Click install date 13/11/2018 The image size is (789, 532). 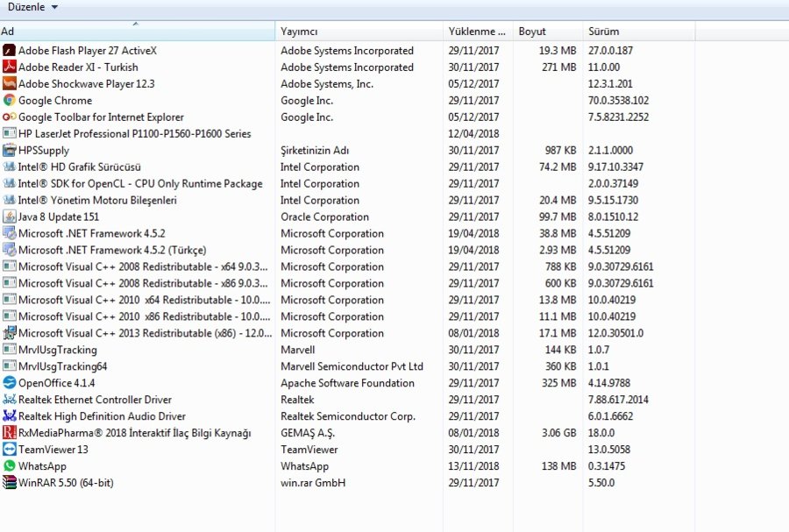473,465
